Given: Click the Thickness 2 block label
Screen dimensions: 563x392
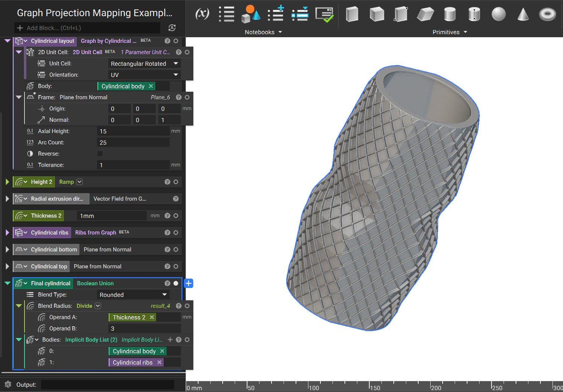Looking at the screenshot, I should pos(46,216).
